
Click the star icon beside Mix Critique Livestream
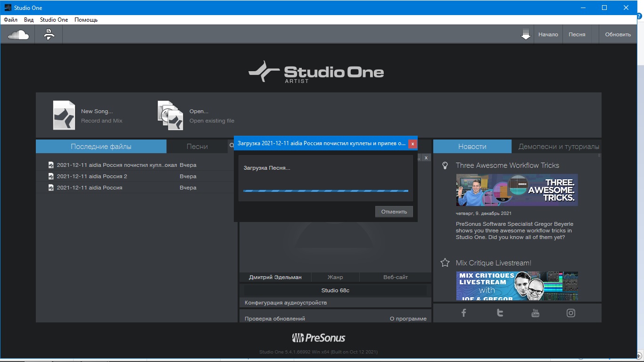click(x=445, y=263)
